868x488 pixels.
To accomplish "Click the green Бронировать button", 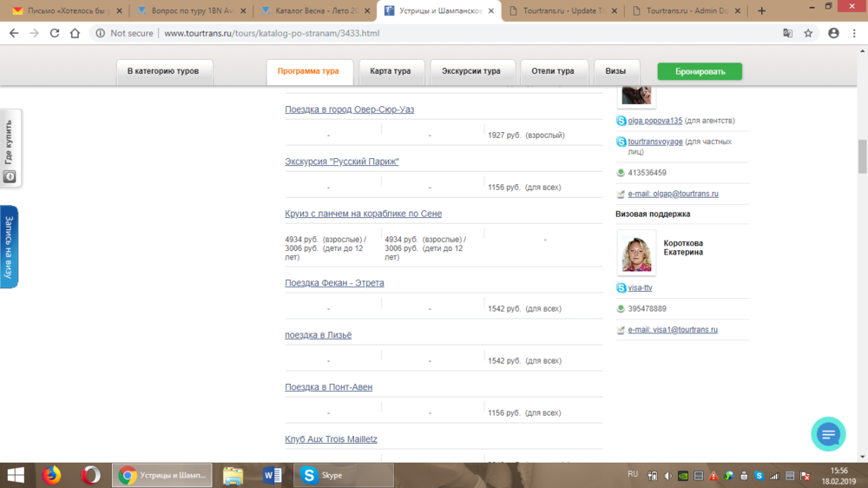I will (699, 71).
